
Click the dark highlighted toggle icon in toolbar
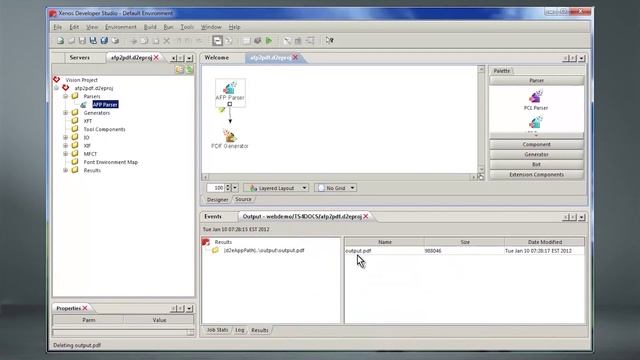[x=217, y=40]
